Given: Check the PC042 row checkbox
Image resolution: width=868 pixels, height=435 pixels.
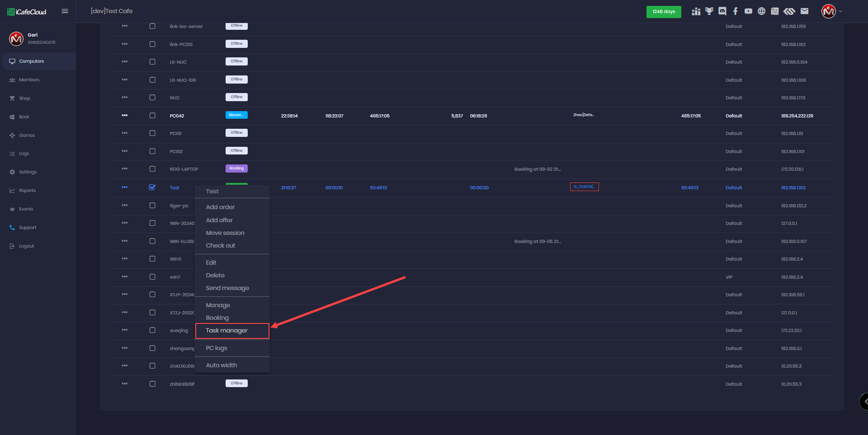Looking at the screenshot, I should 152,116.
